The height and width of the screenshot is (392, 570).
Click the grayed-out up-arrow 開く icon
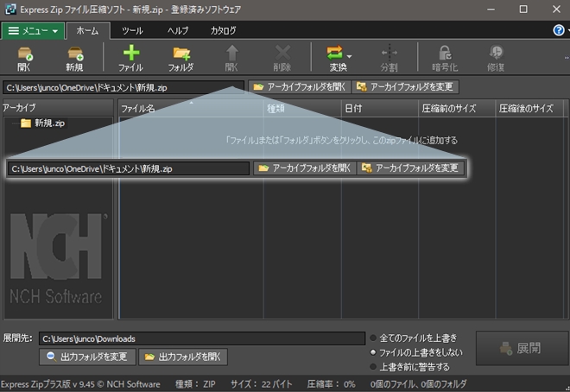click(231, 53)
